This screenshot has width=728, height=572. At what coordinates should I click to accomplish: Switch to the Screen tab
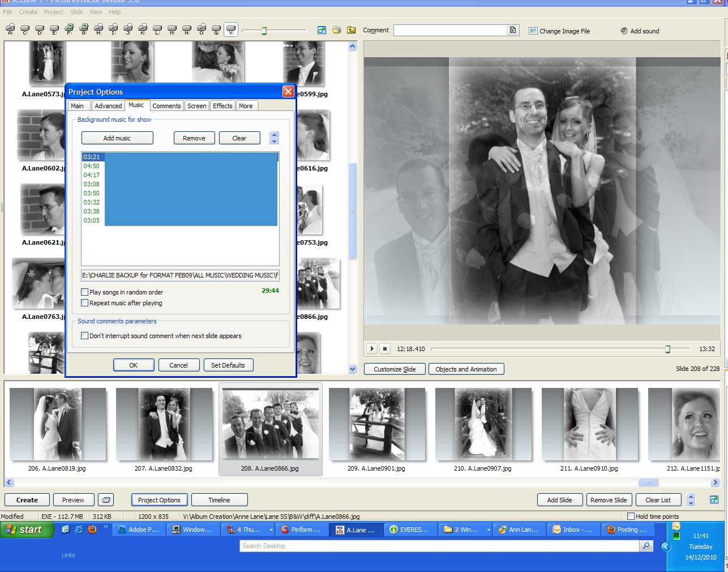(x=196, y=106)
